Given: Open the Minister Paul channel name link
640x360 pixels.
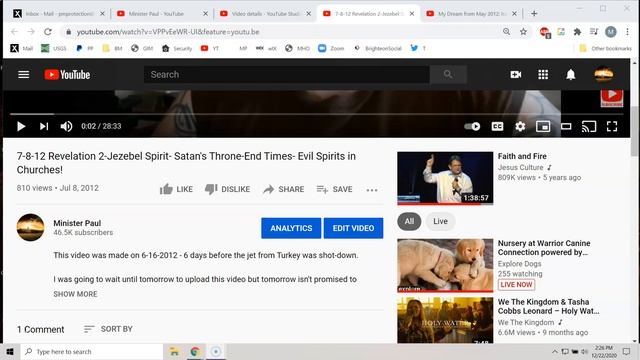Looking at the screenshot, I should coord(77,223).
